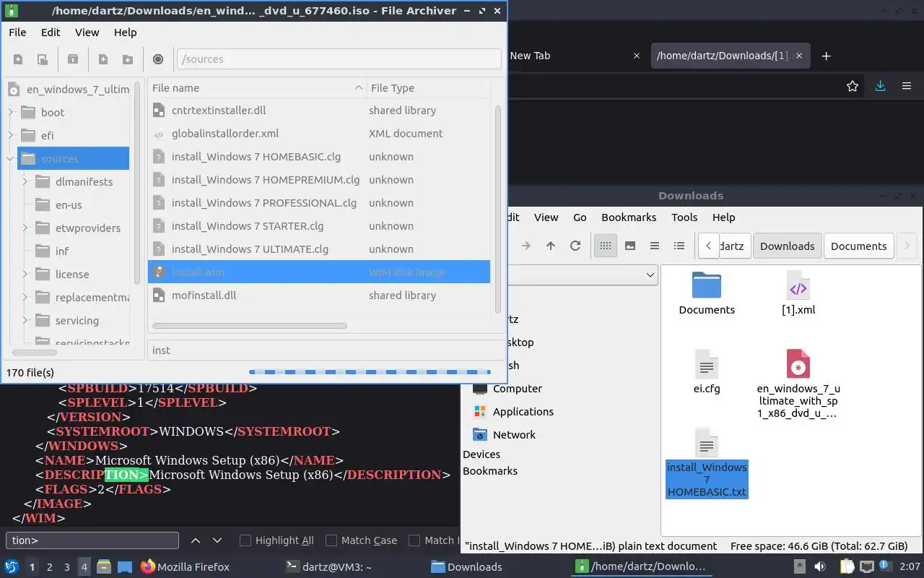
Task: Expand the replacementmanifests folder node
Action: 25,297
